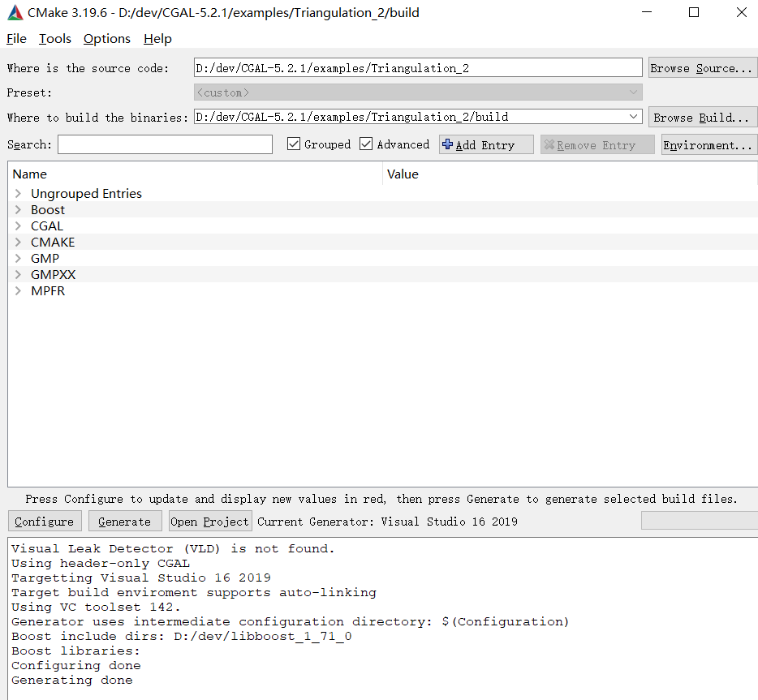This screenshot has height=700, width=758.
Task: Click inside the Search field
Action: click(165, 144)
